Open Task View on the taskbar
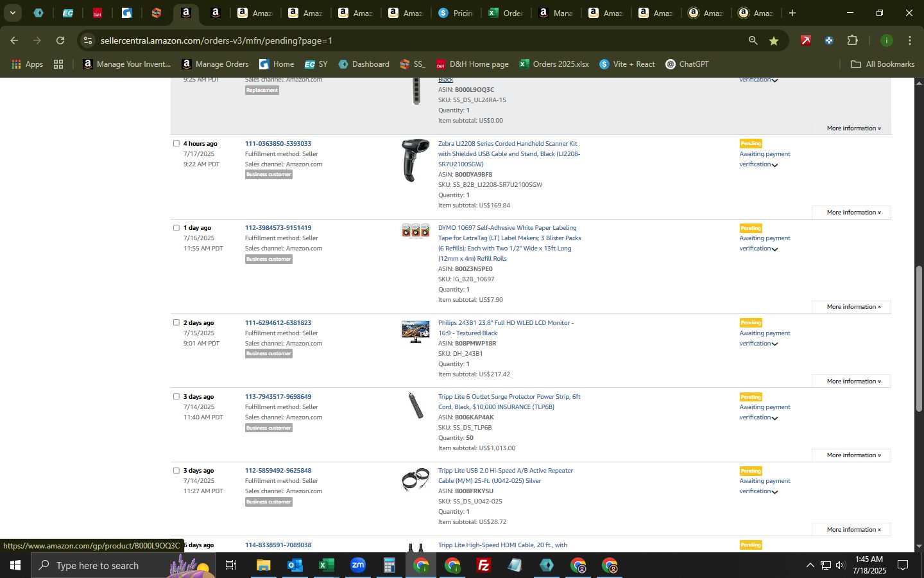The width and height of the screenshot is (924, 578). 230,565
